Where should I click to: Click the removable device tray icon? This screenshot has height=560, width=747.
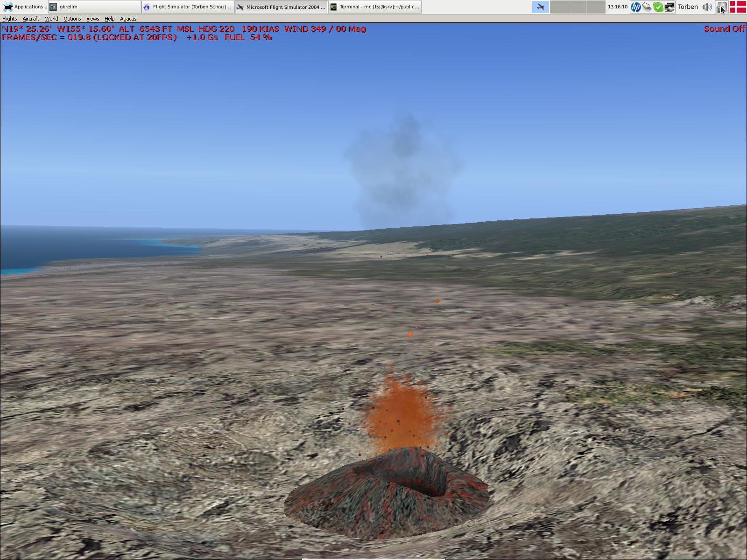[647, 7]
